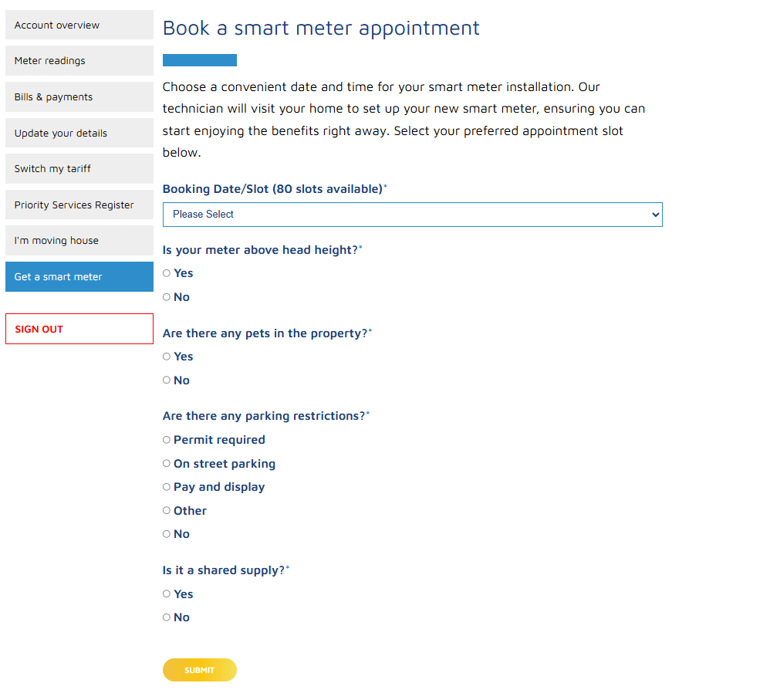Image resolution: width=770 pixels, height=700 pixels.
Task: Pick Pay and display parking option
Action: point(167,487)
